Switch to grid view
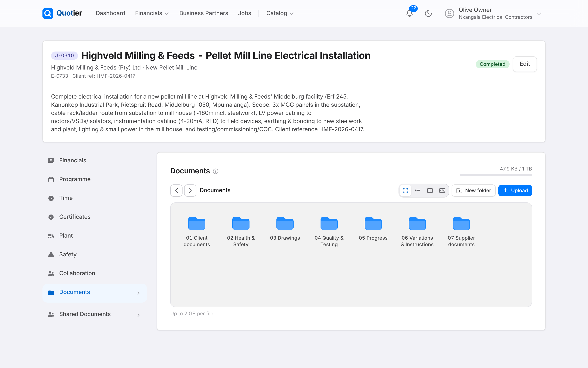588x368 pixels. coord(405,191)
